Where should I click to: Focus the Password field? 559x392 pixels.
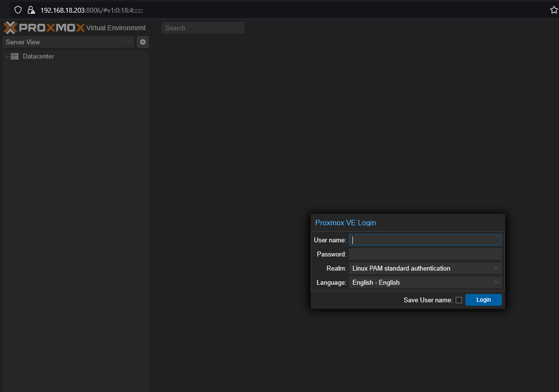point(425,255)
